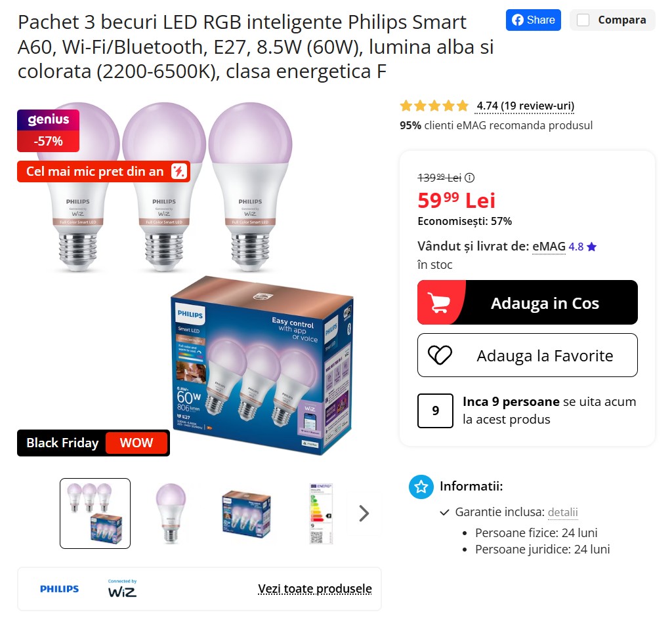Click the genius -57% badge
This screenshot has width=672, height=623.
[x=49, y=131]
